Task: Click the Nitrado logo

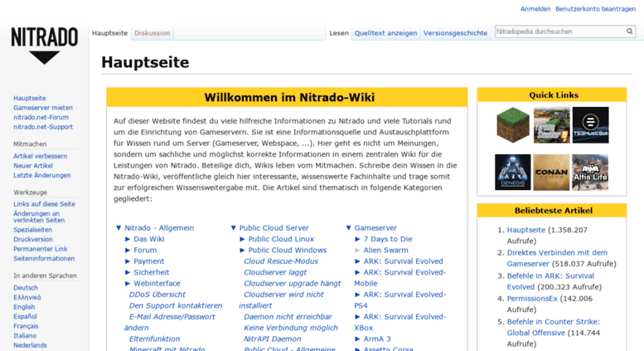Action: coord(45,46)
